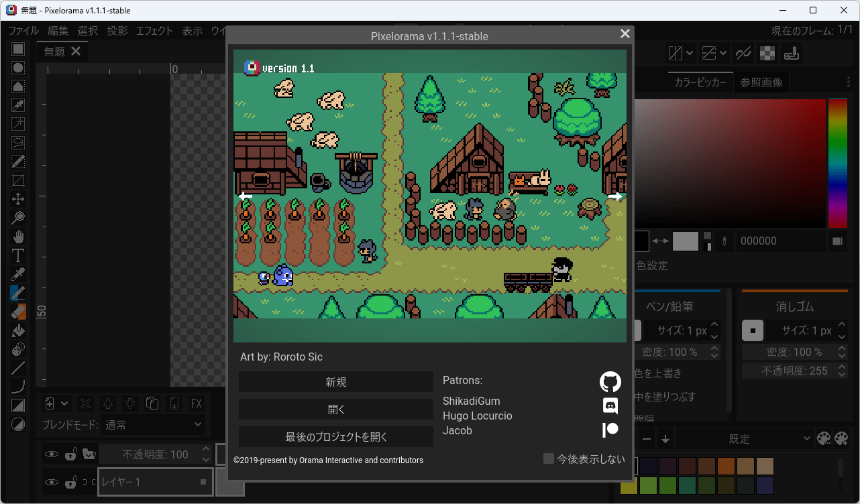The image size is (860, 504).
Task: Open the Patreon link icon
Action: (x=610, y=430)
